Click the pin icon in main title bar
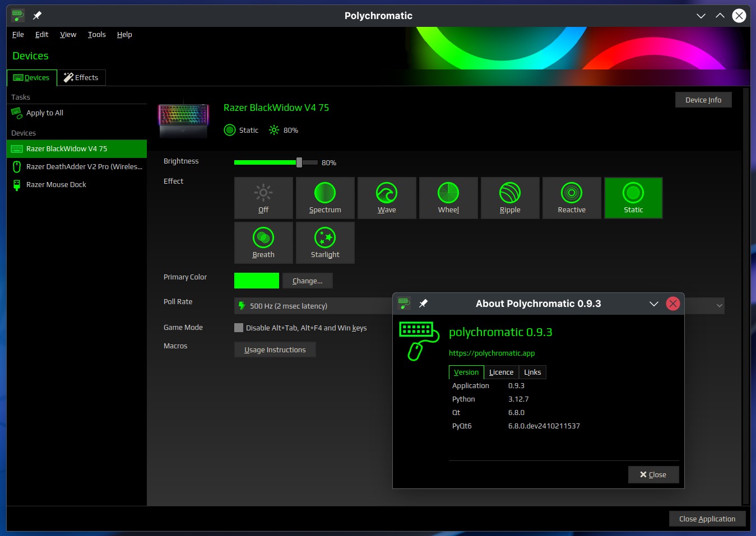Screen dimensions: 756x536 tap(38, 16)
